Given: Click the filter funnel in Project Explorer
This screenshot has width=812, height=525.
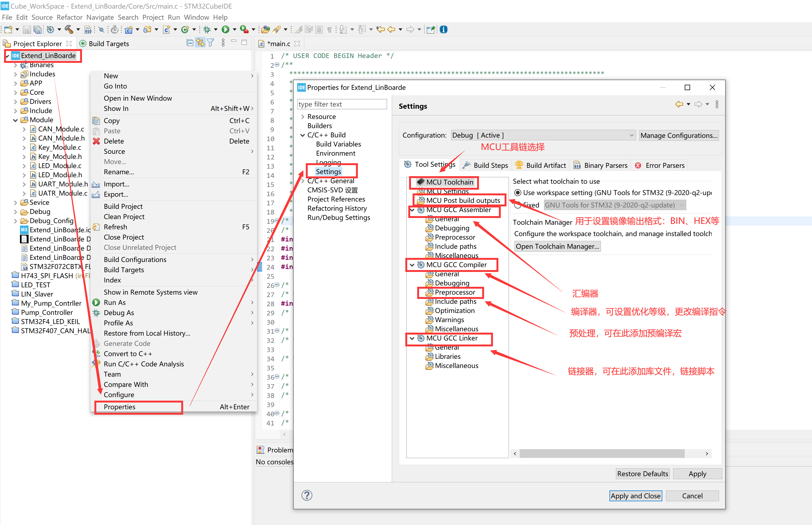Looking at the screenshot, I should click(211, 43).
